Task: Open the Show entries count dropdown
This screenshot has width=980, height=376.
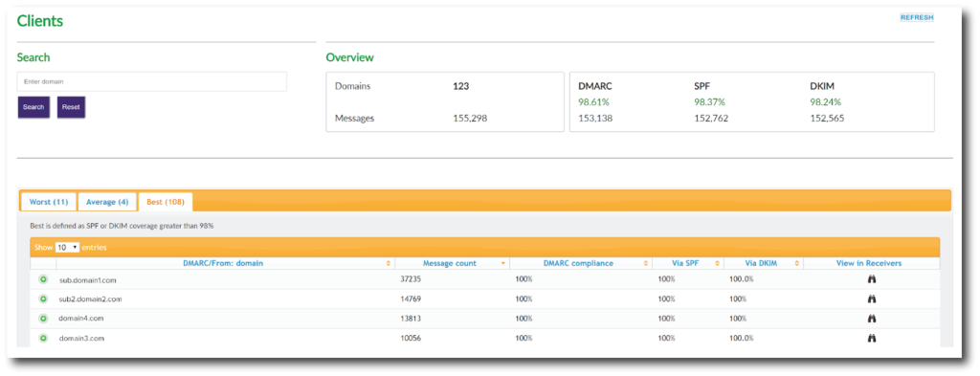Action: 67,248
